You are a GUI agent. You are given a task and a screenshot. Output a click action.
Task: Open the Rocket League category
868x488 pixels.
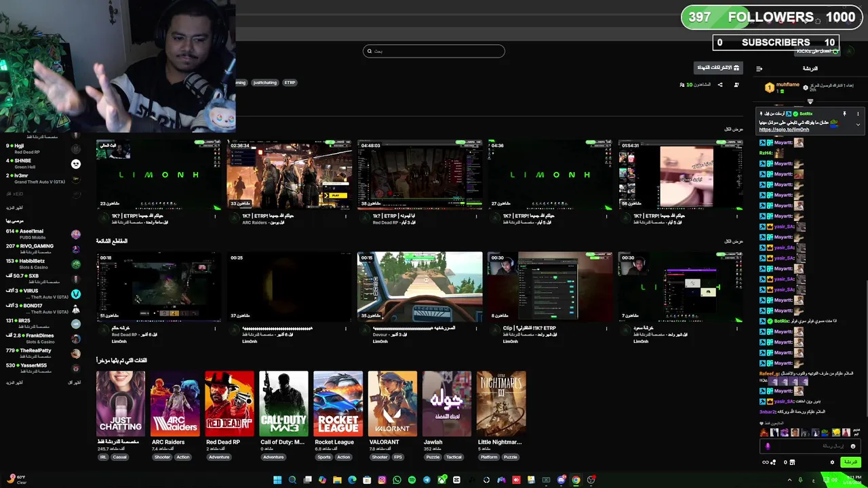(x=338, y=403)
